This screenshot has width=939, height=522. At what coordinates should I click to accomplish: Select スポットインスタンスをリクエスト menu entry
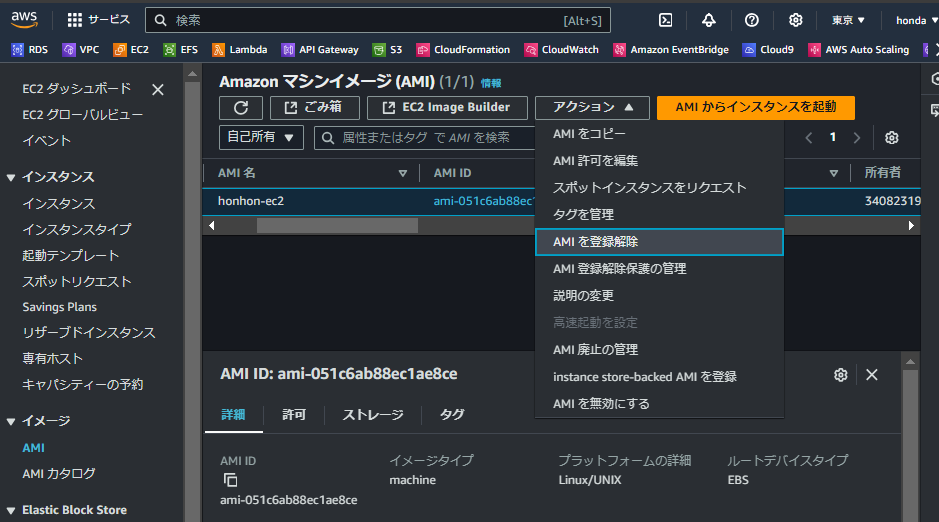(x=659, y=188)
